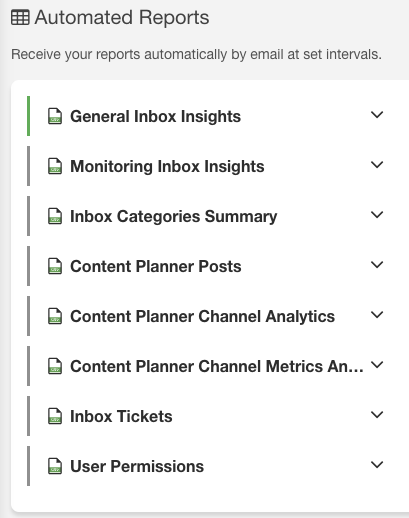Click the CSV icon next to Inbox Categories Summary
The image size is (409, 518).
[55, 216]
